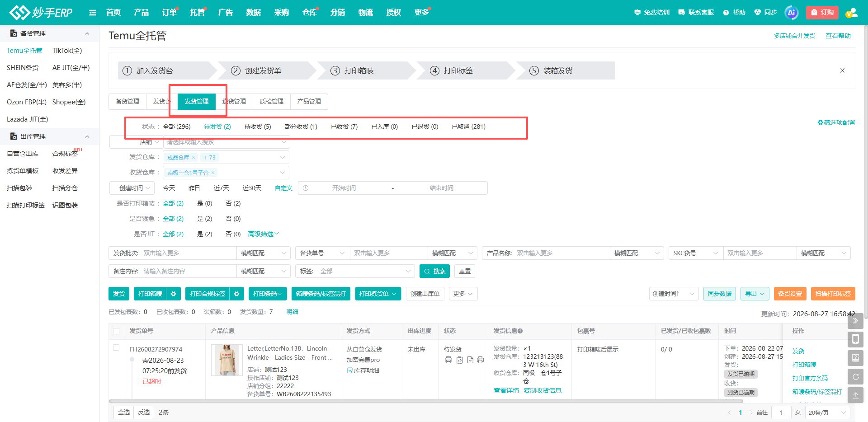Screen dimensions: 868x422
Task: Click checked-document icon under 待发货 status
Action: [x=470, y=360]
